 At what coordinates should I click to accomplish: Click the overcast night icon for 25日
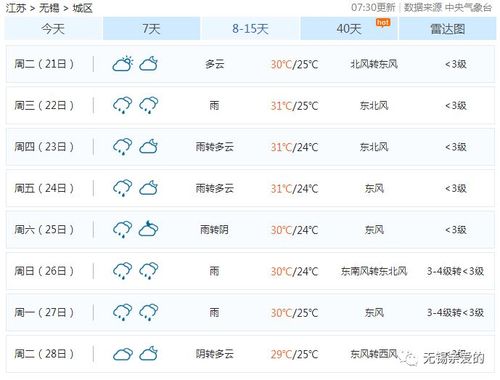coord(148,229)
